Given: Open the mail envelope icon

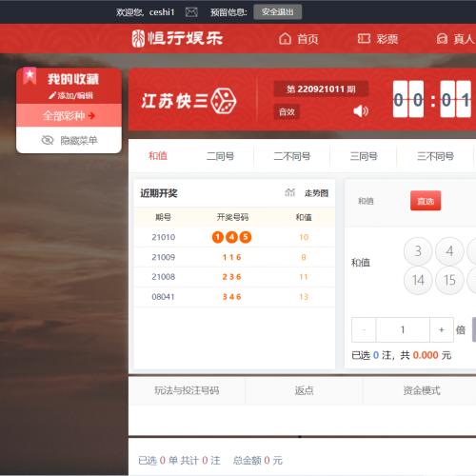Looking at the screenshot, I should 191,12.
